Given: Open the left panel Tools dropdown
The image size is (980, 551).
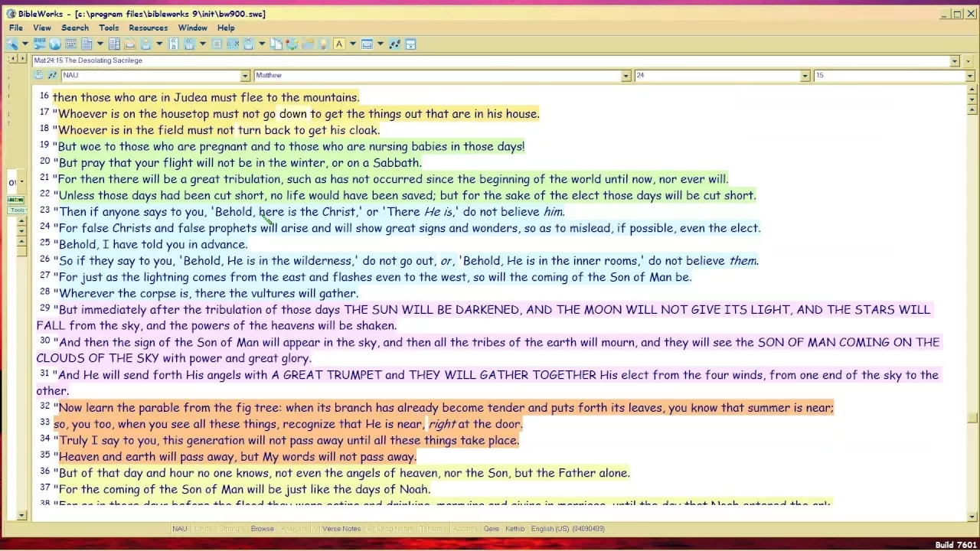Looking at the screenshot, I should click(16, 210).
